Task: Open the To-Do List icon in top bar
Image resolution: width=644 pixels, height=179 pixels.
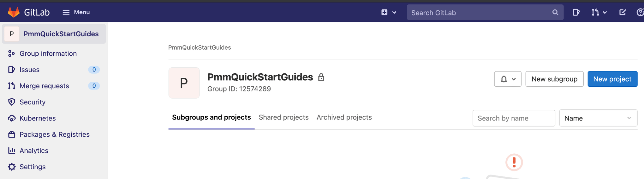Action: pos(623,12)
